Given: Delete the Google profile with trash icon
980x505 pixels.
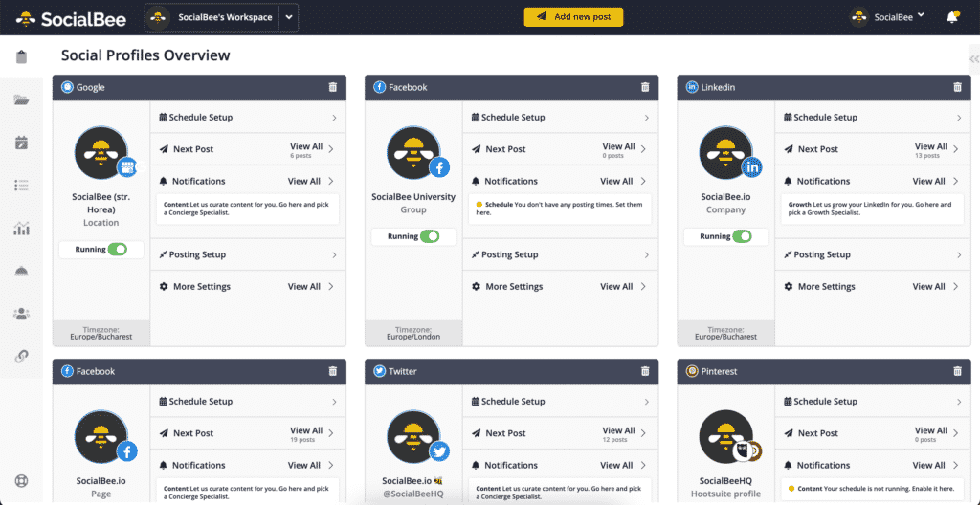Looking at the screenshot, I should [x=332, y=87].
